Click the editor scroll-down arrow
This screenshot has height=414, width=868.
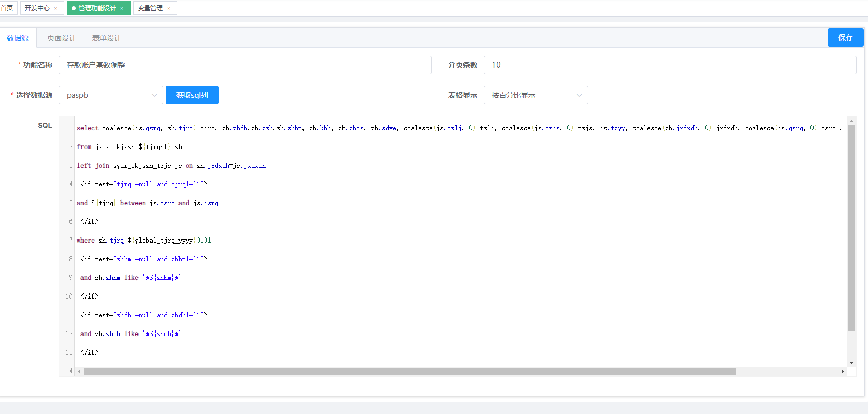click(x=851, y=363)
